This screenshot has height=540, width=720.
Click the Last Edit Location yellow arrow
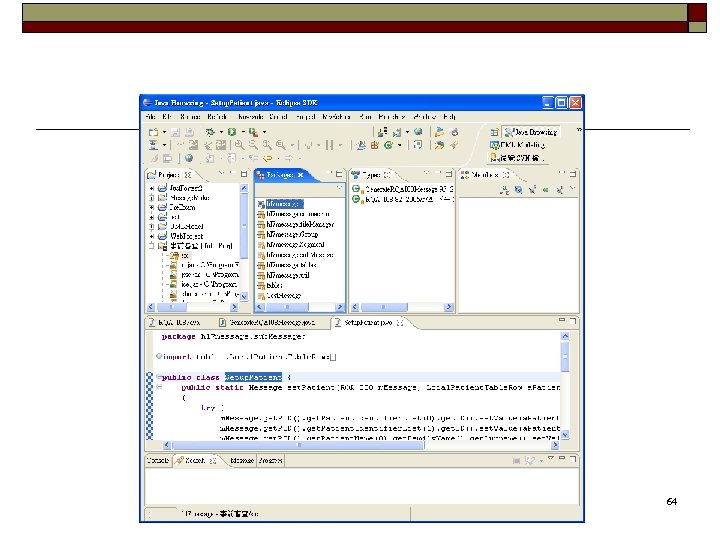(267, 158)
